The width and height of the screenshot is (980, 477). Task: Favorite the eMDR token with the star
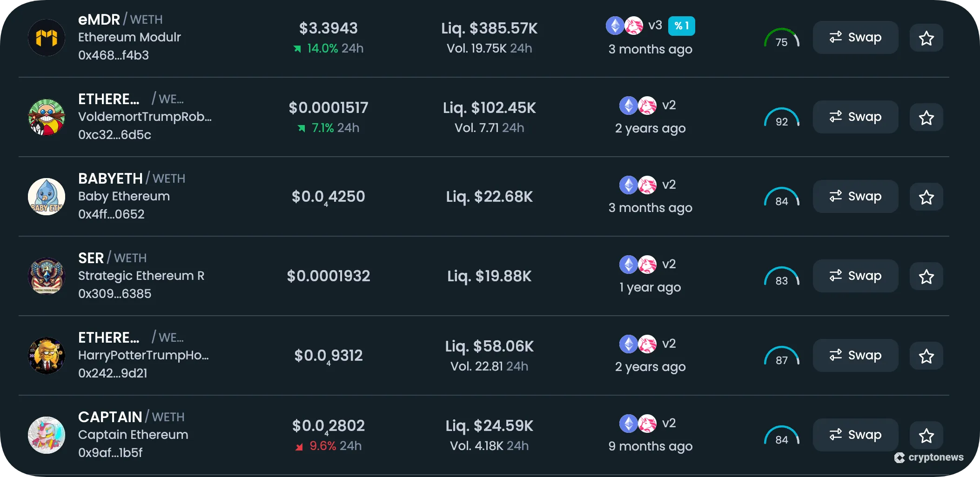coord(926,38)
